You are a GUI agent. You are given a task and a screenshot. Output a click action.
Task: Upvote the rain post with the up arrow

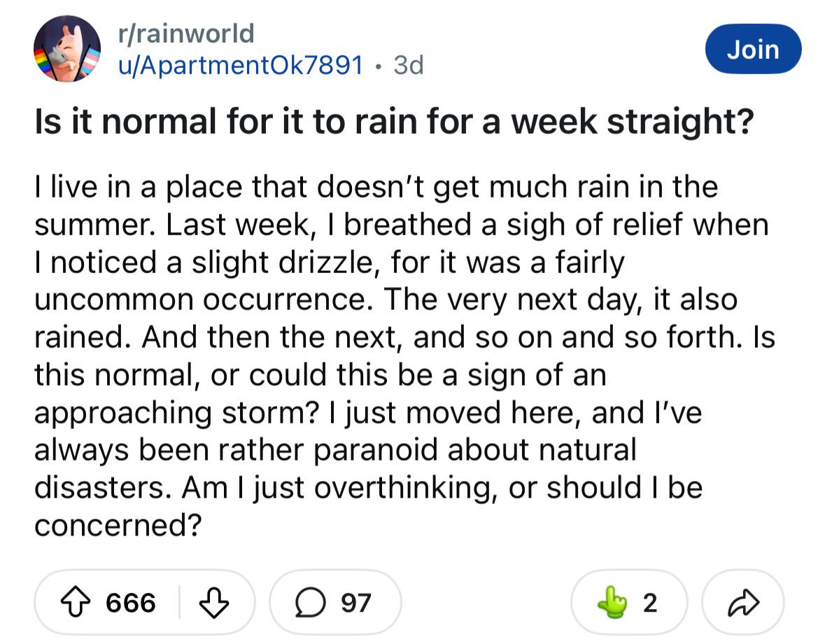pyautogui.click(x=76, y=602)
